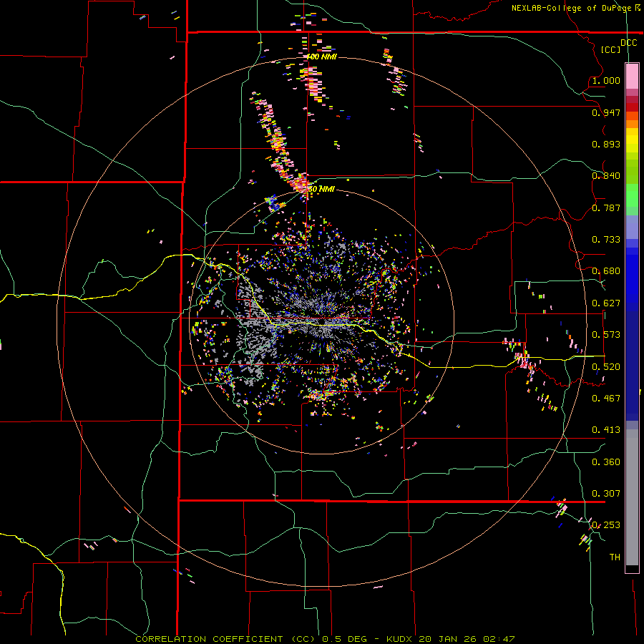Screen dimensions: 644x644
Task: Select the 0.573 scale value
Action: [x=606, y=335]
